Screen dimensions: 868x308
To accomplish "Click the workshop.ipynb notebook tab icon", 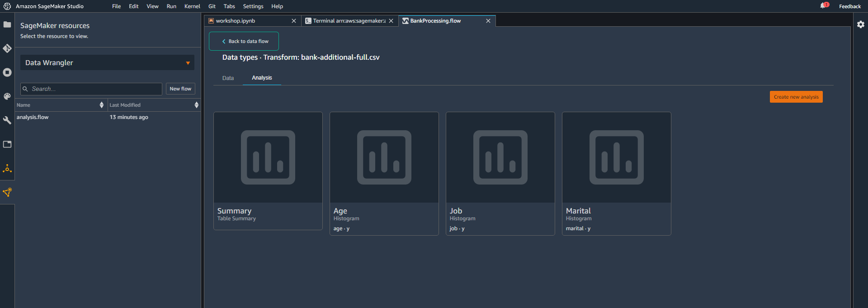I will [211, 21].
